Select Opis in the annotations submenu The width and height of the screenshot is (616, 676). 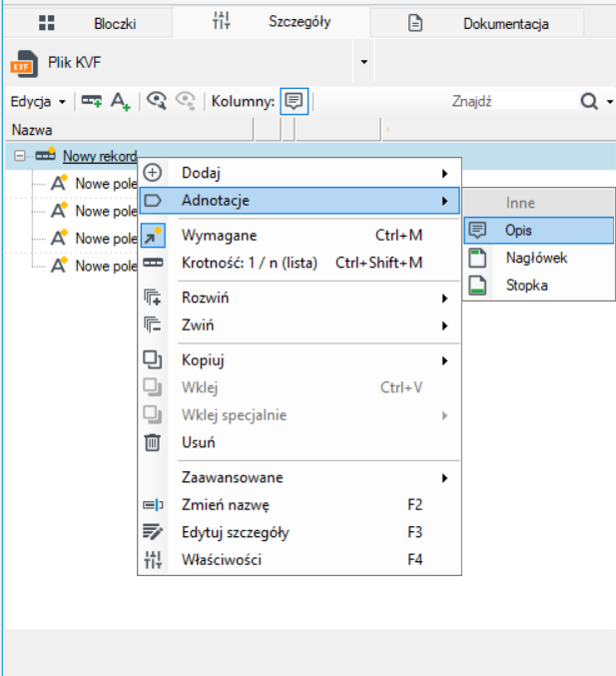(x=539, y=231)
